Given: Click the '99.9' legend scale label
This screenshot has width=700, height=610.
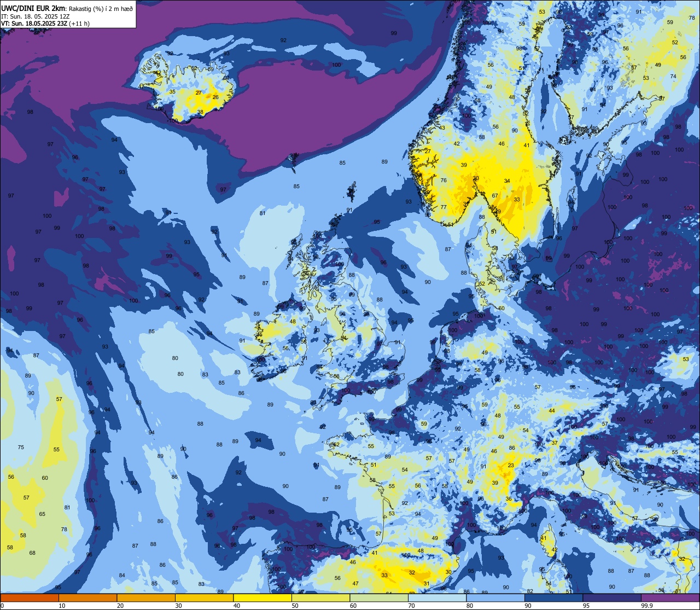Looking at the screenshot, I should pos(647,606).
